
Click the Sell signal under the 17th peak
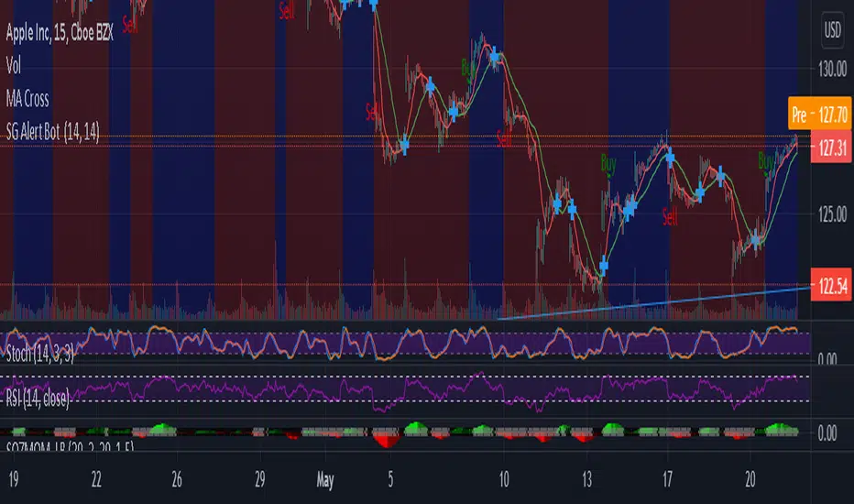point(670,217)
